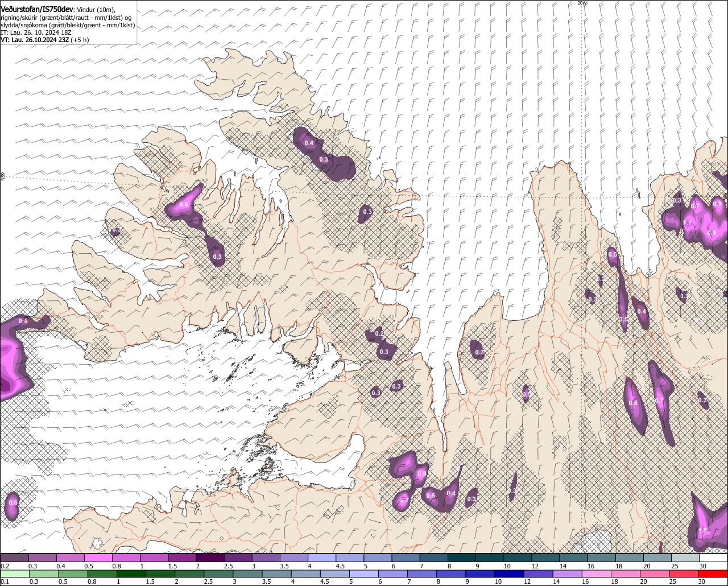Pick the snow-scale swatch at 0.8
This screenshot has height=586, width=728.
(x=126, y=558)
